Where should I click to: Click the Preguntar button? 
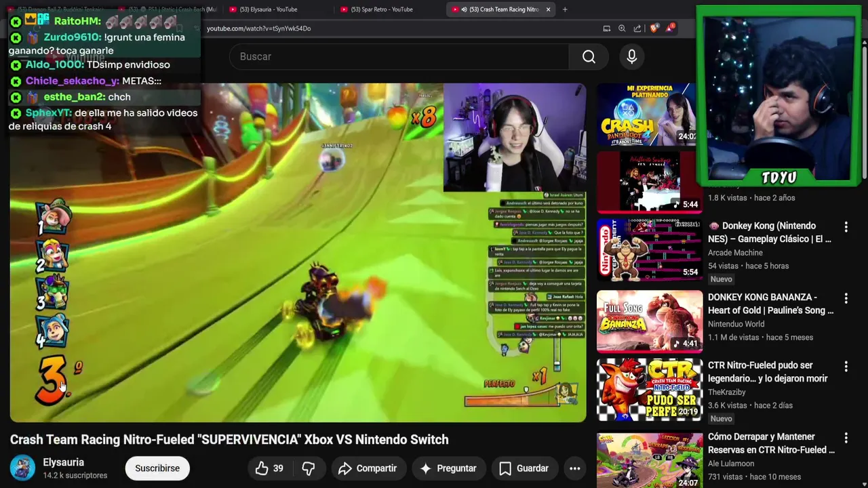[x=448, y=468]
